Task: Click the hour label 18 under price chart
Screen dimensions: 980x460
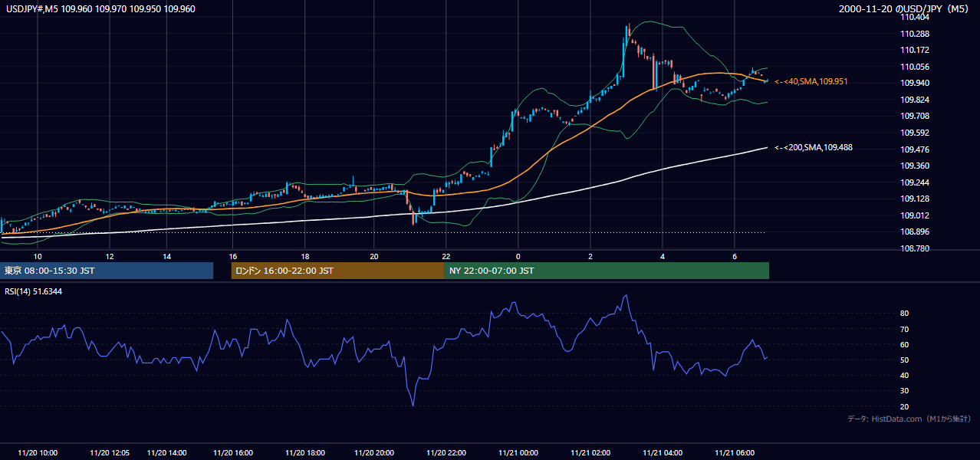Action: tap(305, 256)
